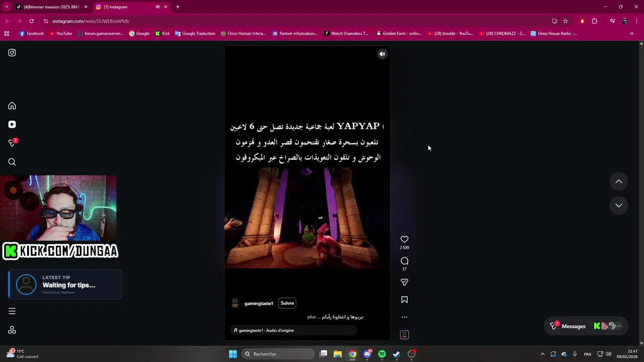Go to the previous reel

point(619,182)
